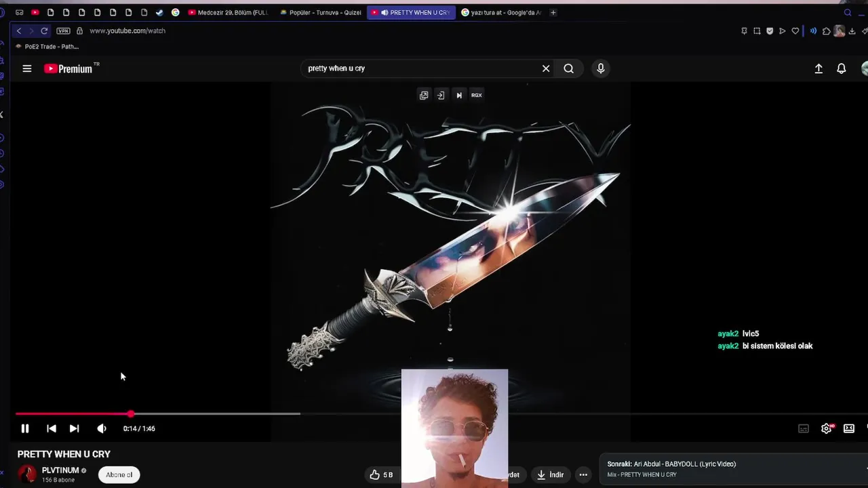Toggle the browser VPN badge
868x488 pixels.
pyautogui.click(x=63, y=30)
